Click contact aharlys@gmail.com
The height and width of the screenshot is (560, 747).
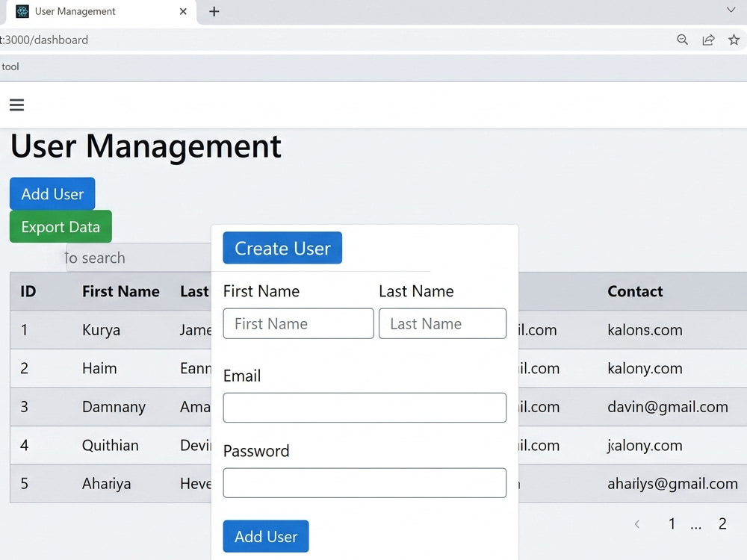[672, 484]
